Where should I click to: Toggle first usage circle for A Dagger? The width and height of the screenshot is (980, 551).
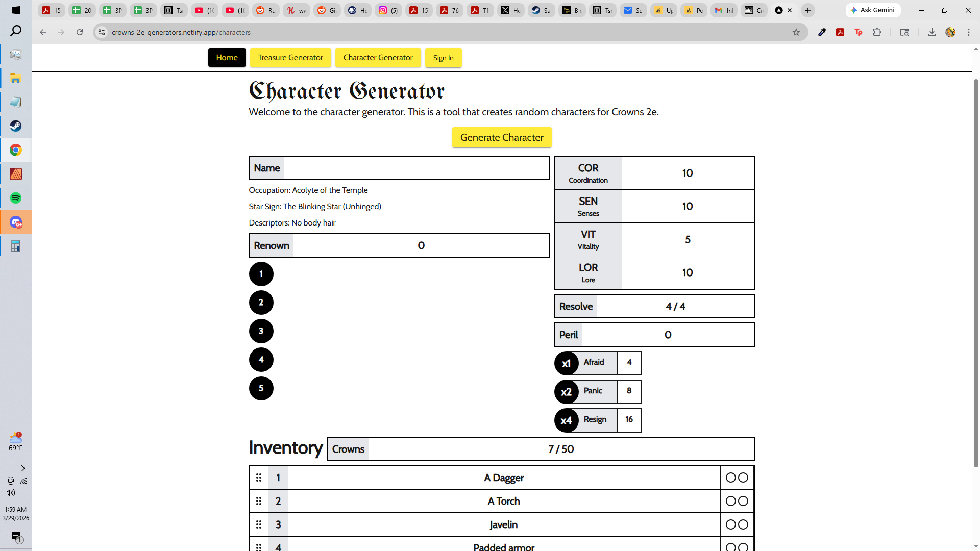point(730,478)
